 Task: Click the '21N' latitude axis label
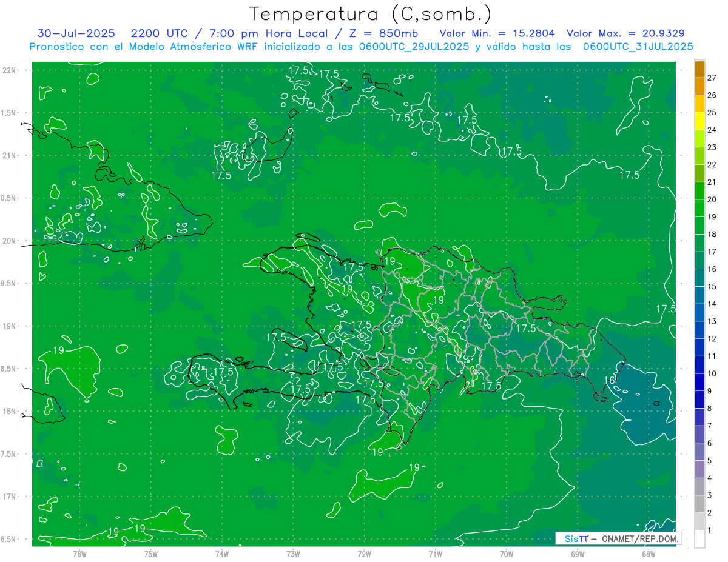click(10, 155)
